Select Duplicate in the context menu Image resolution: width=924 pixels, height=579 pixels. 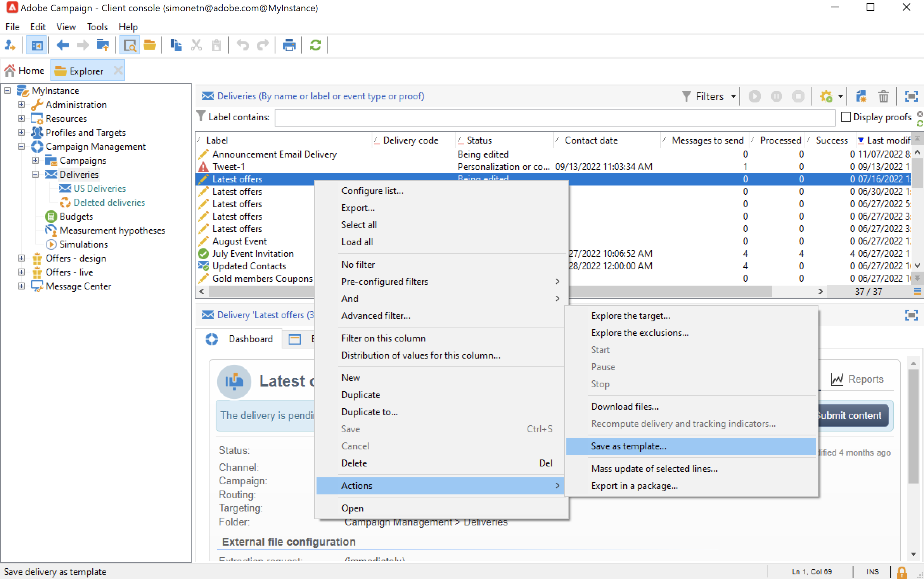(x=360, y=395)
